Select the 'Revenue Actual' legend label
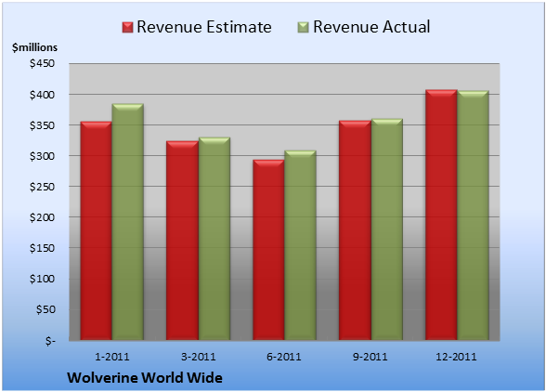Viewport: 546px width, 392px height. click(371, 27)
